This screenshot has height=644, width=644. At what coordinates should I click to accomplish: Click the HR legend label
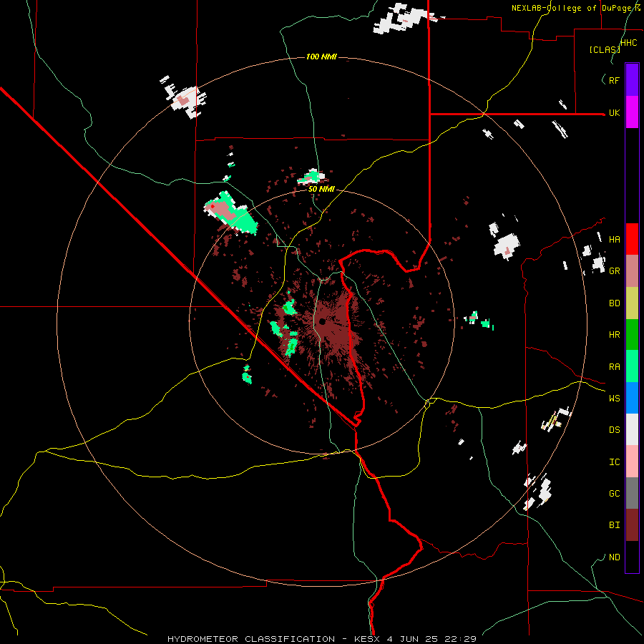click(x=614, y=335)
